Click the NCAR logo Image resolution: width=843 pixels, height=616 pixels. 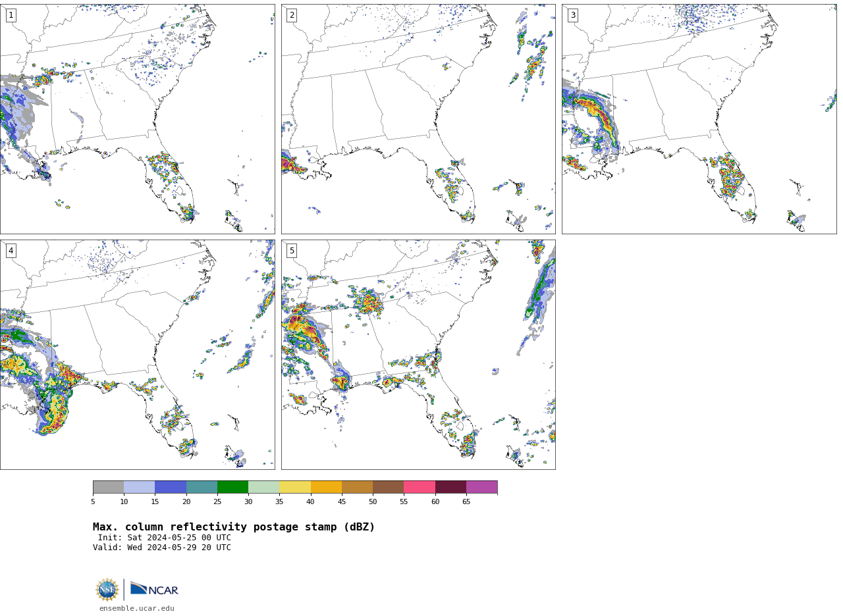tap(154, 589)
